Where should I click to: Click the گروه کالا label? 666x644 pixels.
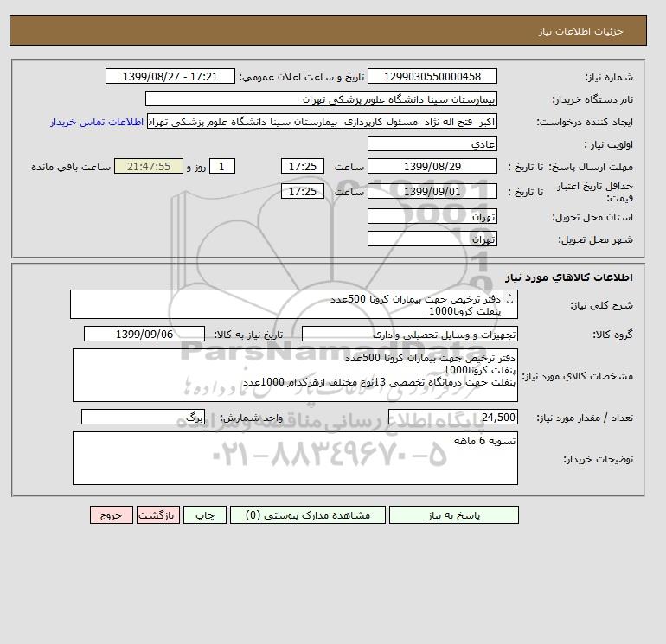point(613,335)
